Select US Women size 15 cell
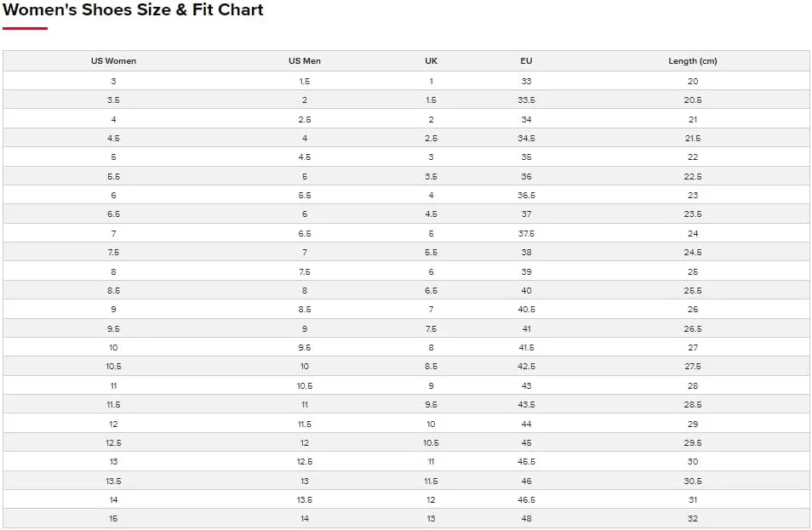Viewport: 812px width, 530px height. pos(113,518)
